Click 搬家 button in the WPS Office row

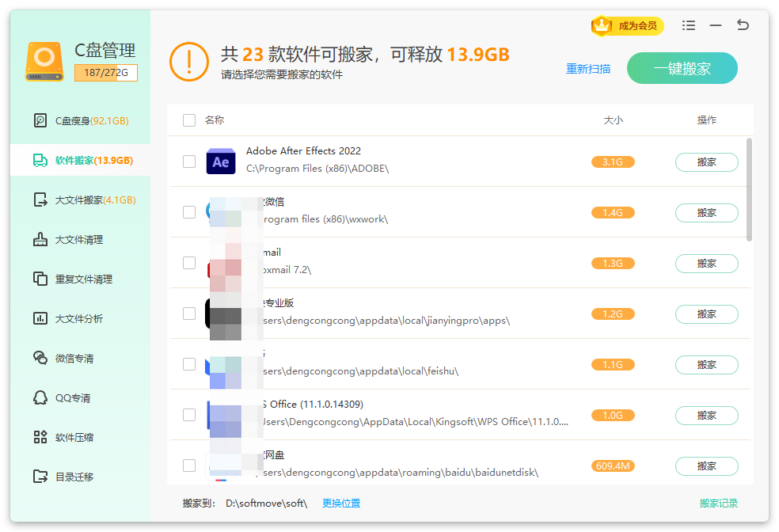[x=706, y=416]
